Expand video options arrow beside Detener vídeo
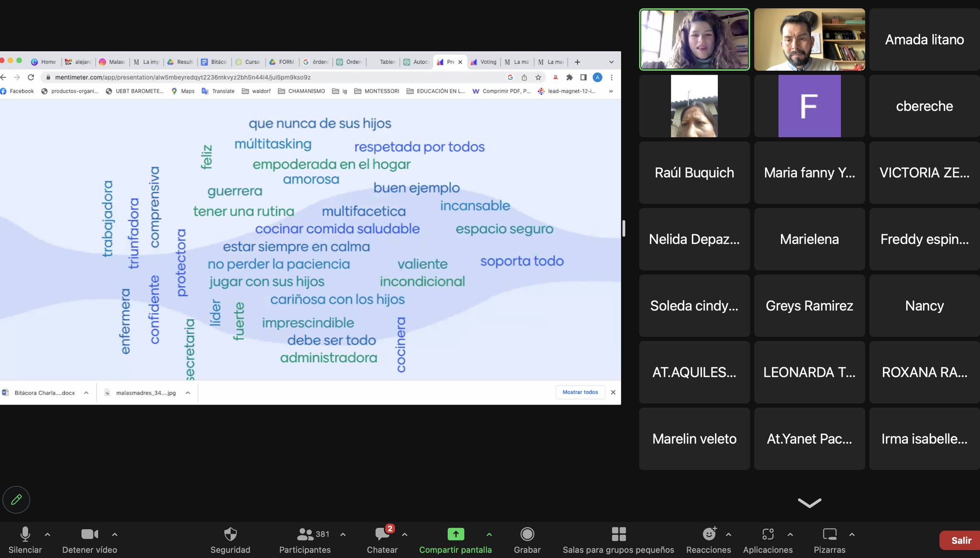 (115, 535)
